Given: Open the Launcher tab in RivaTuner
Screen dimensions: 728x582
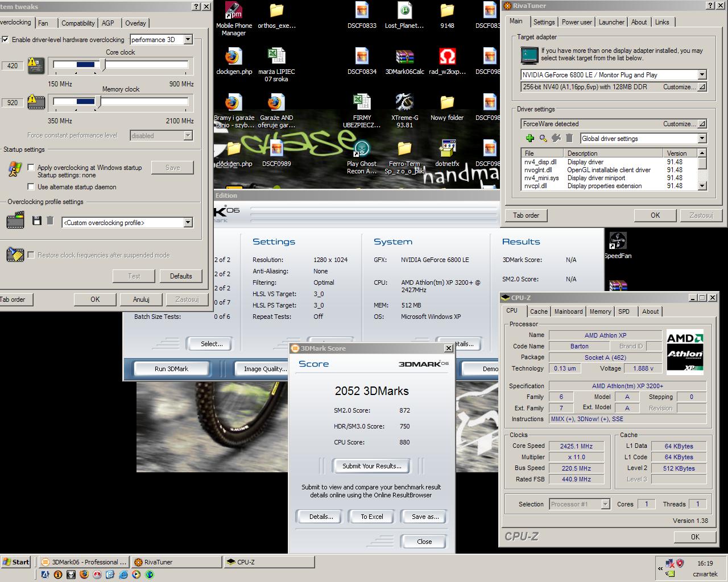Looking at the screenshot, I should [x=611, y=22].
